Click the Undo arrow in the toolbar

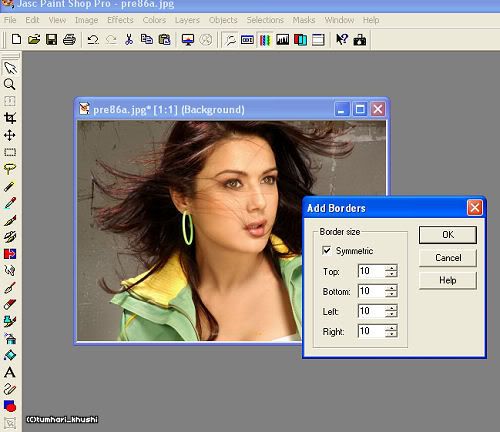point(93,40)
